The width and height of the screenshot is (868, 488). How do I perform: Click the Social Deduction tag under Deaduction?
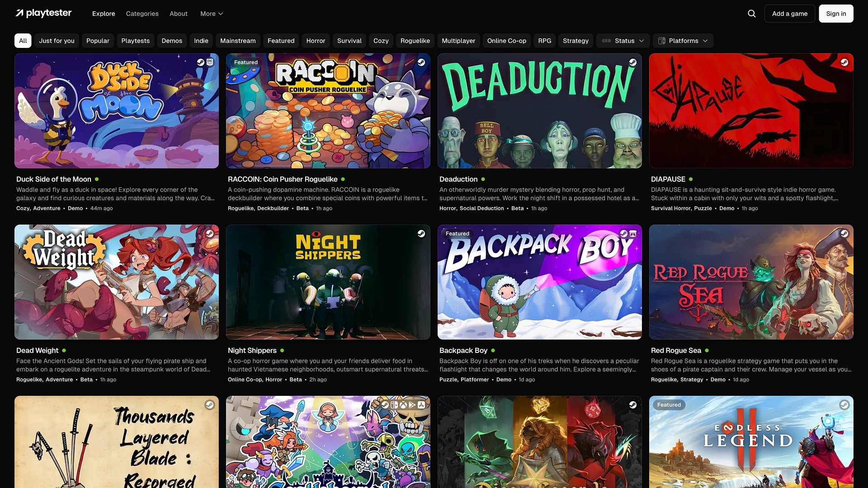(x=482, y=208)
